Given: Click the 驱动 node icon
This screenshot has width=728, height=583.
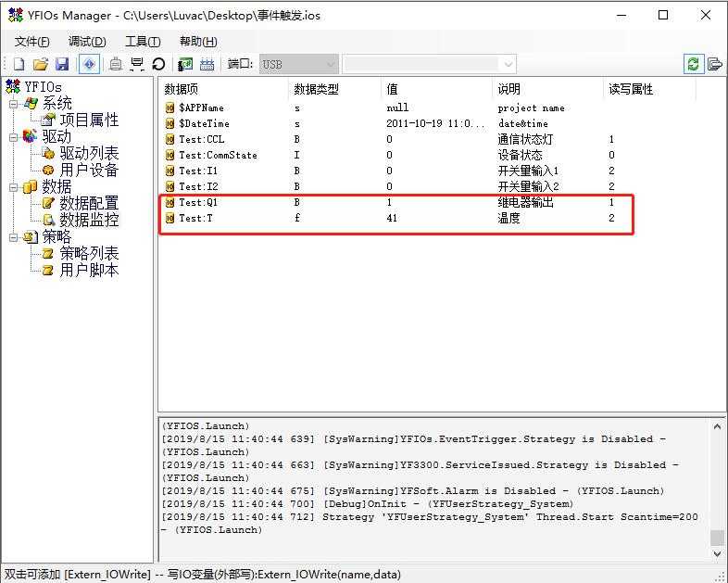Looking at the screenshot, I should click(x=31, y=136).
